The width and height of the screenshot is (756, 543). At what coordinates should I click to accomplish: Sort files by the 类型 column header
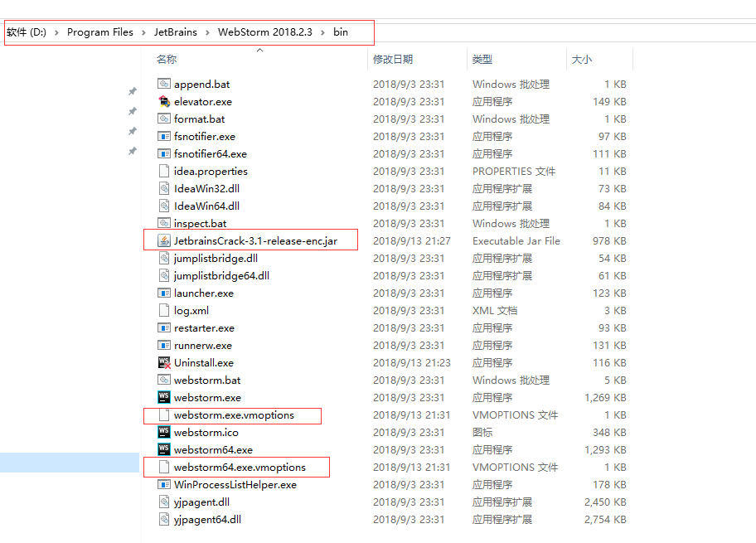[x=482, y=60]
